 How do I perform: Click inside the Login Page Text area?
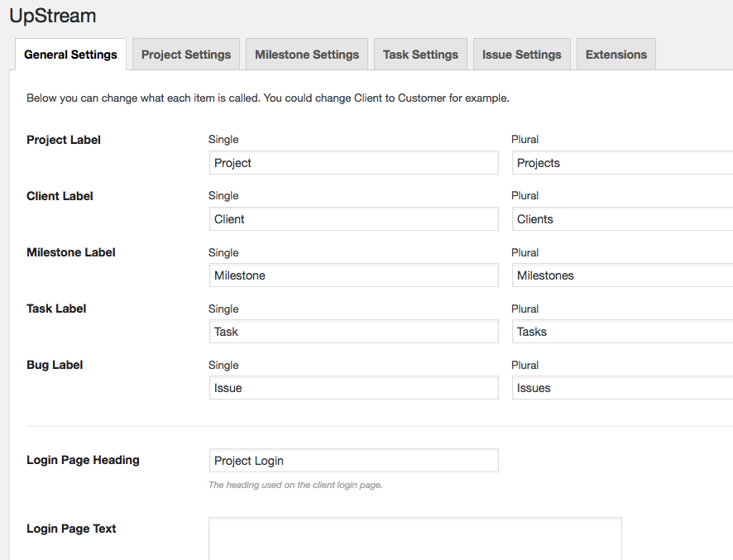[x=414, y=538]
